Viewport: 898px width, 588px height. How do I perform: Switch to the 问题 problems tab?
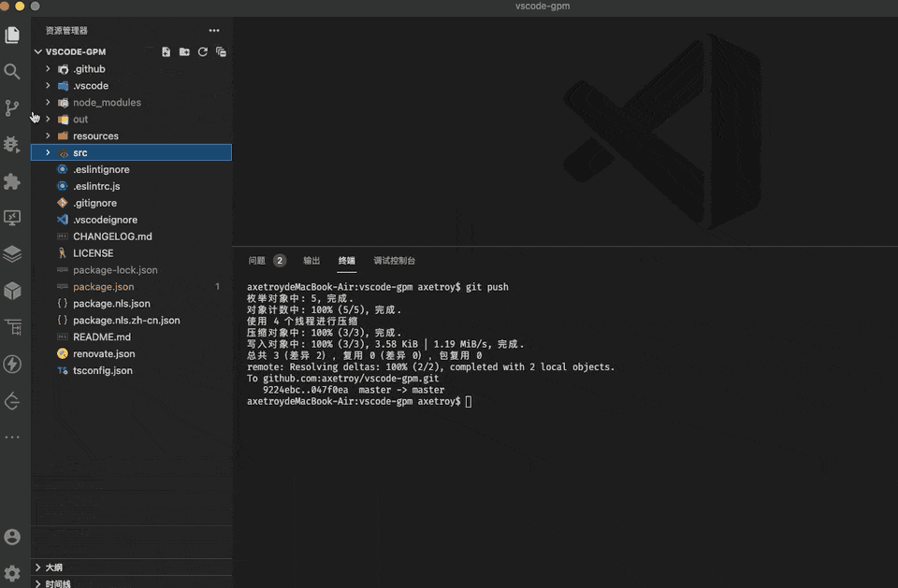point(256,261)
